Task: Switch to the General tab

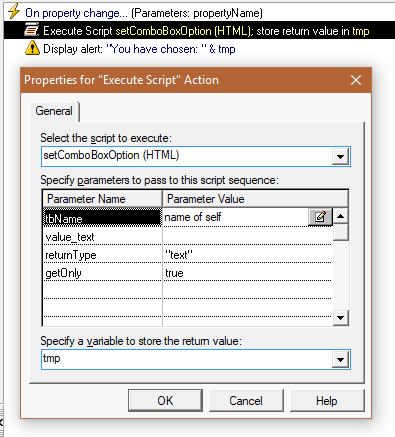Action: point(54,111)
